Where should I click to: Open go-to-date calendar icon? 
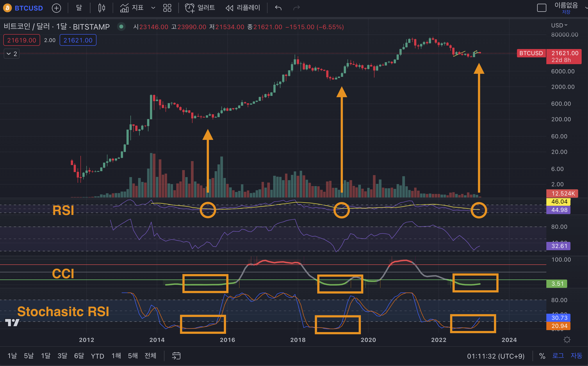176,355
